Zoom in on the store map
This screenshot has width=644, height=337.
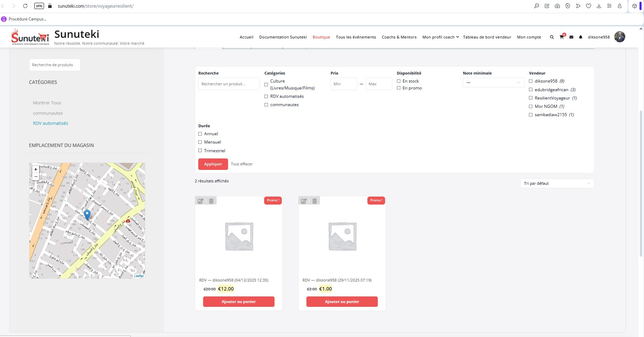[x=36, y=170]
